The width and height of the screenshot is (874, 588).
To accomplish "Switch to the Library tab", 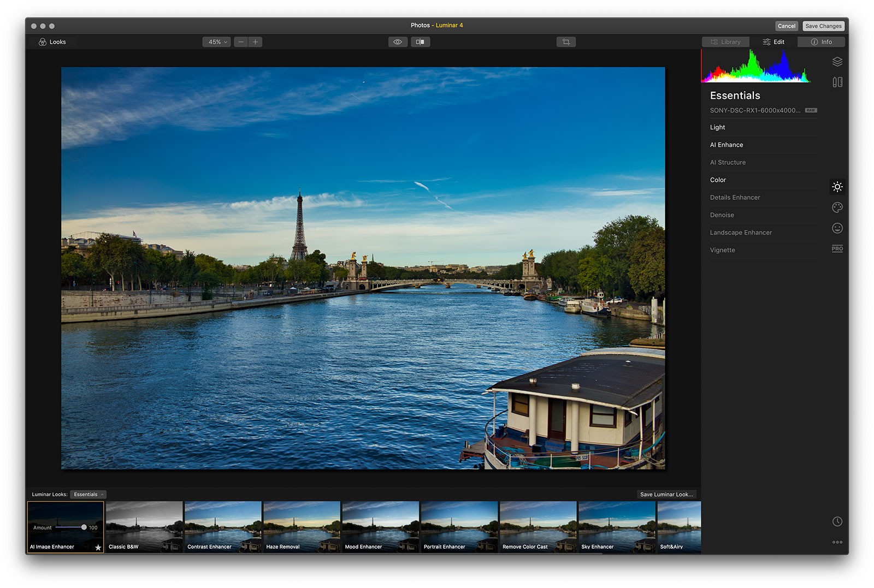I will [725, 42].
